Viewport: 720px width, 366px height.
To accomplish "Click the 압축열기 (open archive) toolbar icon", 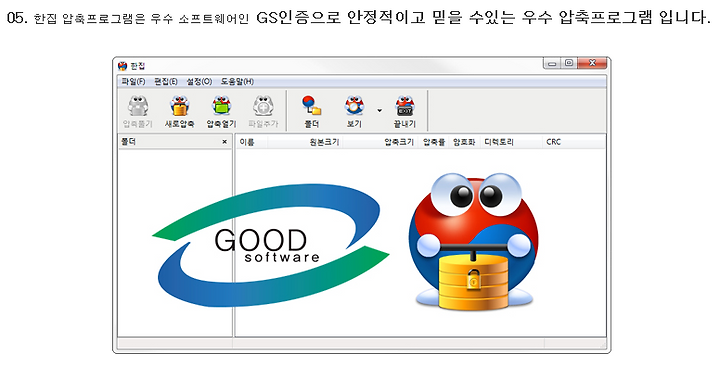I will coord(221,112).
